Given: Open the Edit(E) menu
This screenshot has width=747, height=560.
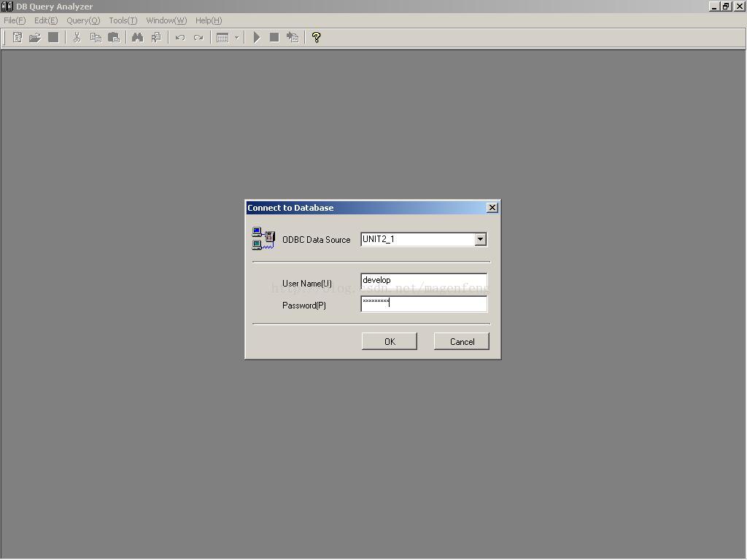Looking at the screenshot, I should pyautogui.click(x=46, y=20).
